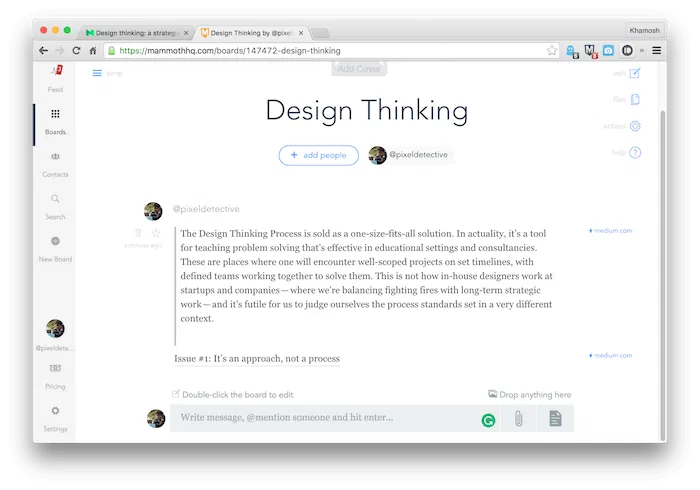Open the board actions gear
The height and width of the screenshot is (490, 700).
[635, 126]
